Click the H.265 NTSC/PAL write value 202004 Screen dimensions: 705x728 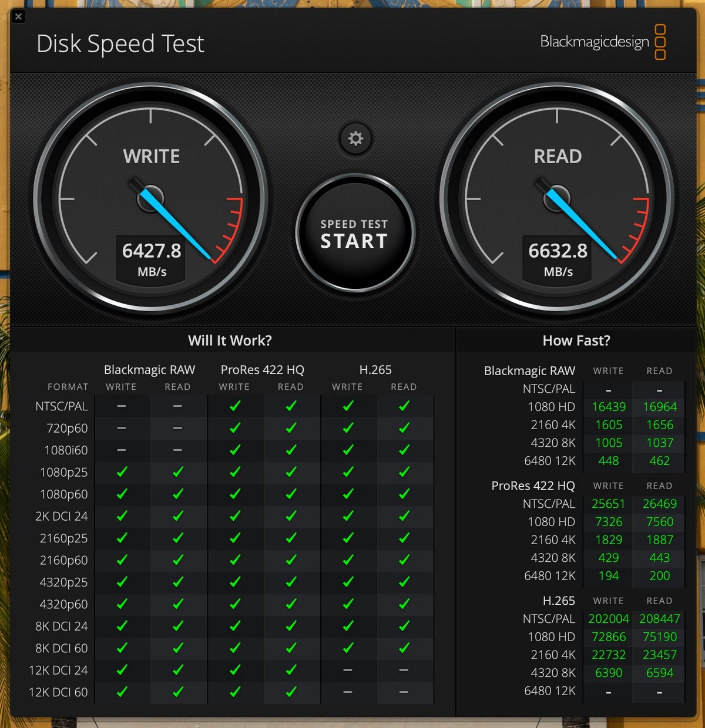608,619
